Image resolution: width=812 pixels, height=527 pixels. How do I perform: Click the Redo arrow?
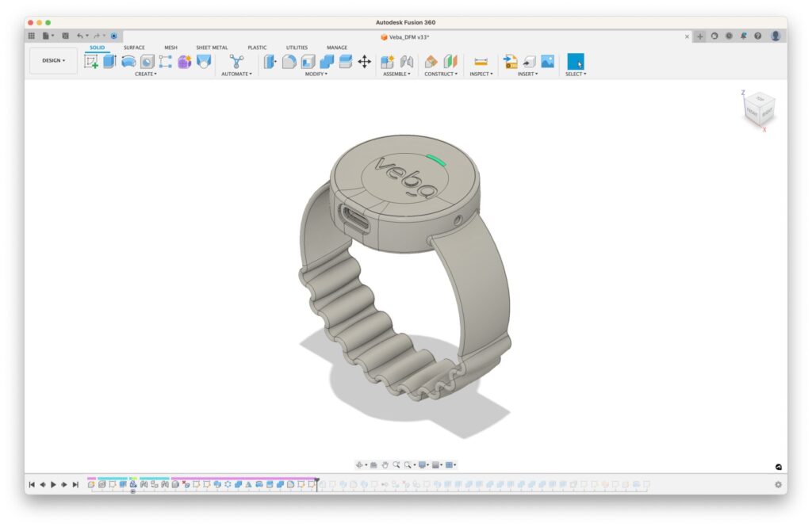pyautogui.click(x=97, y=36)
